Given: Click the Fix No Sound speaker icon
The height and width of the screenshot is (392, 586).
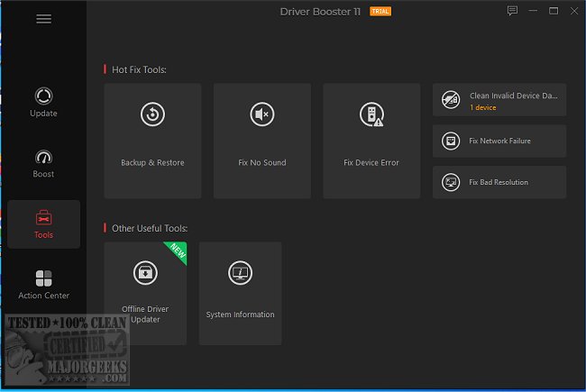Looking at the screenshot, I should pos(262,114).
